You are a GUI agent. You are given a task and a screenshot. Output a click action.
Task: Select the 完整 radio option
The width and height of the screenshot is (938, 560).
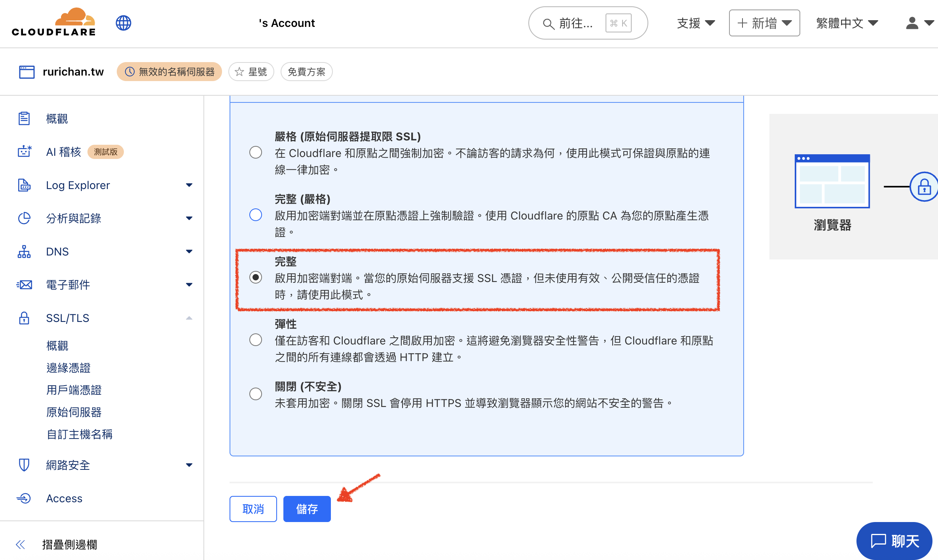pos(256,277)
